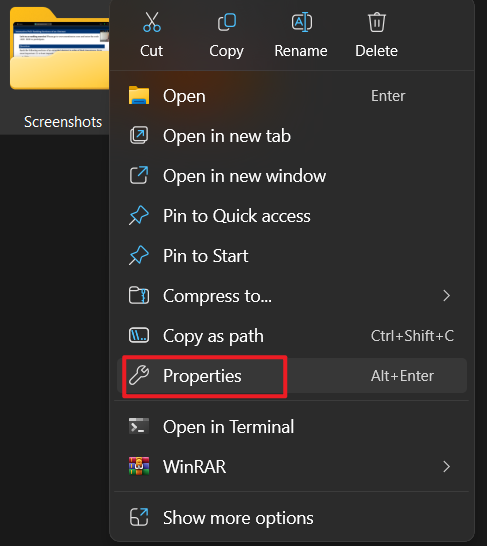
Task: Click the Open in new window icon
Action: pos(139,175)
